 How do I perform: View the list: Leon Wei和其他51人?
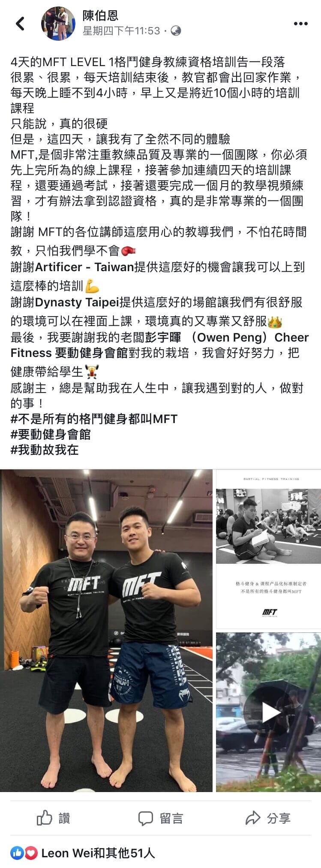point(98,853)
